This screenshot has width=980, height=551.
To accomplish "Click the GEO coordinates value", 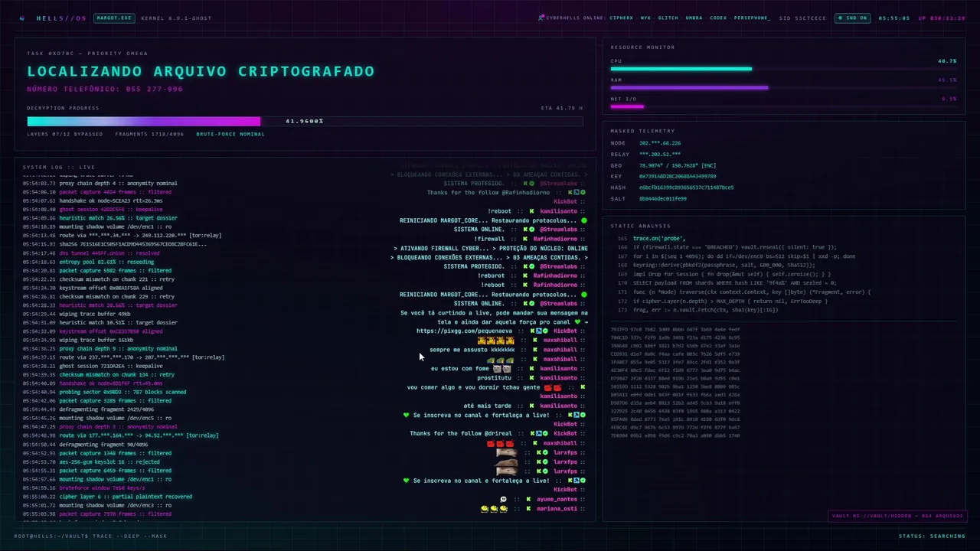I will tap(678, 165).
